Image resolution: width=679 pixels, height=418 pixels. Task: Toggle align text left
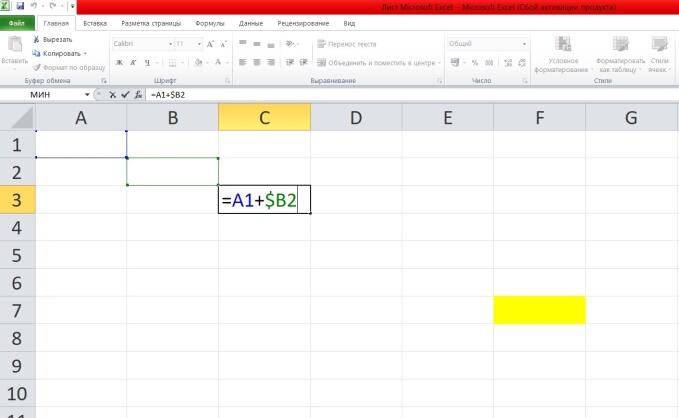point(243,63)
